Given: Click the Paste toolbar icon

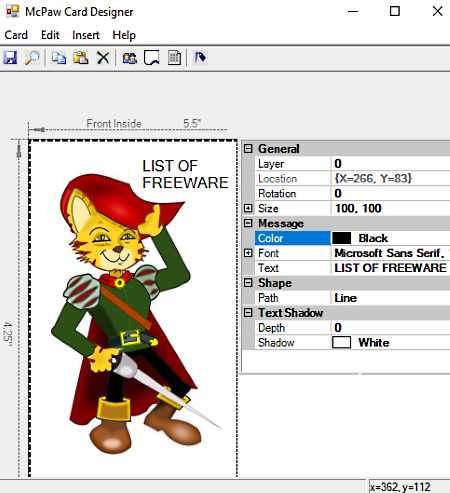Looking at the screenshot, I should click(x=81, y=58).
